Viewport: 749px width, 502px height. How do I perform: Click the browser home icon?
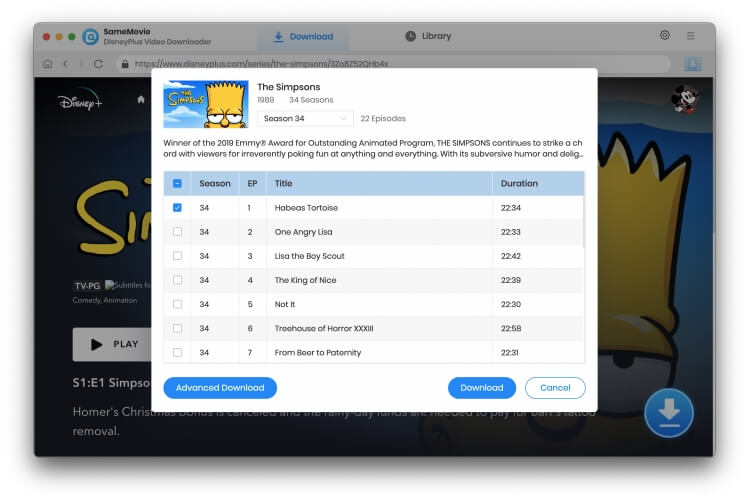pos(47,64)
